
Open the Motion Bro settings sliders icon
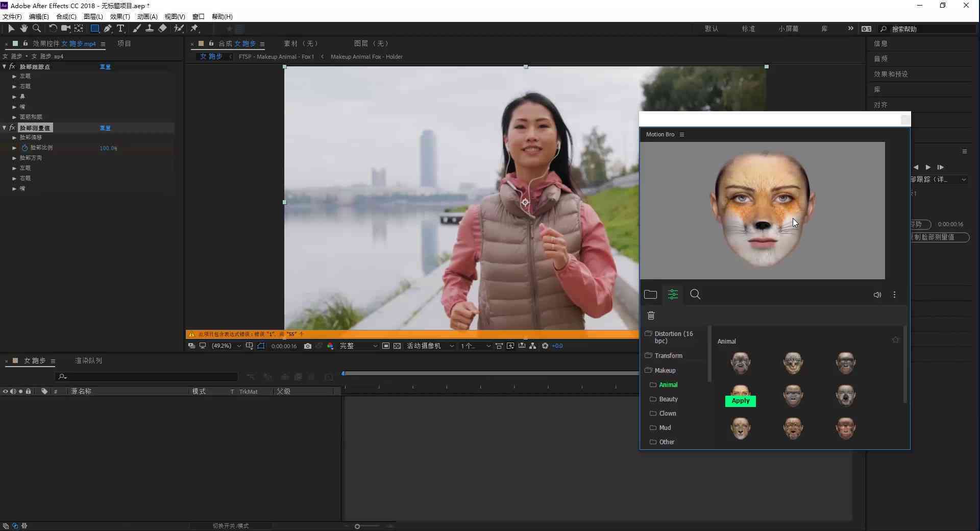click(x=673, y=295)
